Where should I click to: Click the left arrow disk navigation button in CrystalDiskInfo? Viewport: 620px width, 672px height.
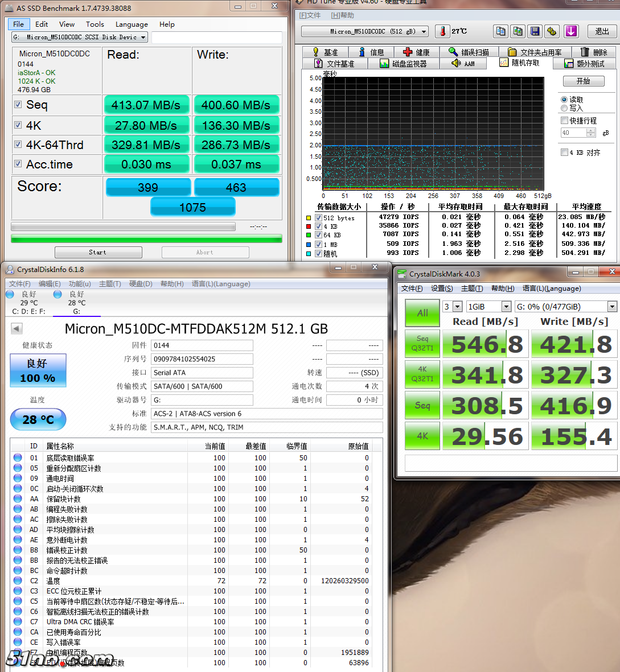click(x=17, y=328)
